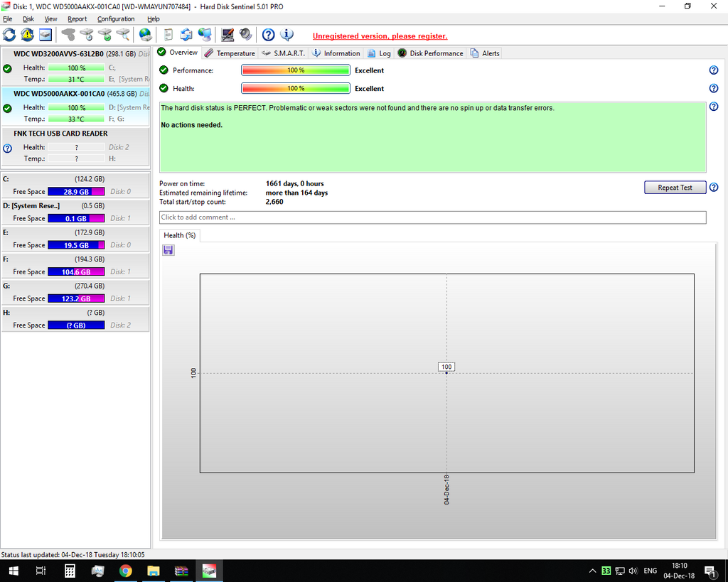The width and height of the screenshot is (728, 582).
Task: Show hidden system tray icons chevron
Action: pyautogui.click(x=592, y=571)
